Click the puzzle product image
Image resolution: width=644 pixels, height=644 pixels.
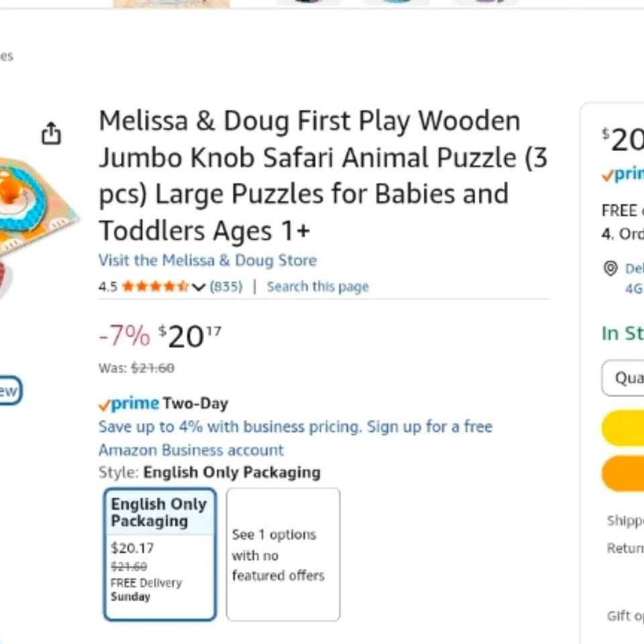click(x=34, y=215)
